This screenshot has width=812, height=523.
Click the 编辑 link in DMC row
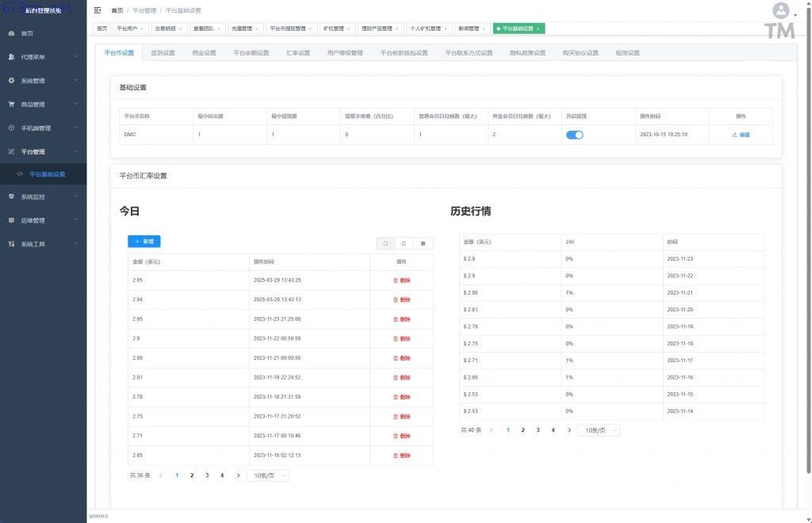click(741, 135)
